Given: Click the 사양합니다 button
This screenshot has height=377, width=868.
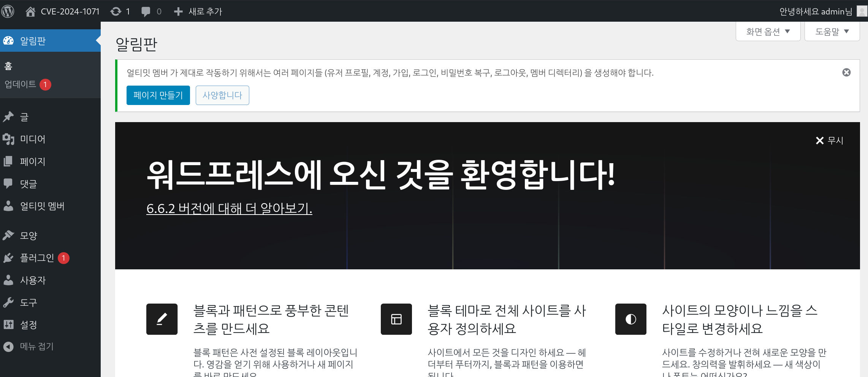Looking at the screenshot, I should tap(222, 95).
